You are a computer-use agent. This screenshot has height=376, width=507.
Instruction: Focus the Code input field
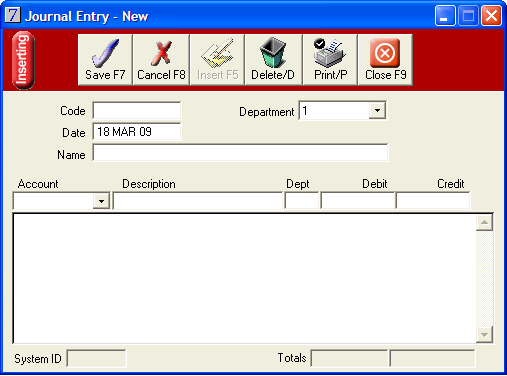(137, 110)
